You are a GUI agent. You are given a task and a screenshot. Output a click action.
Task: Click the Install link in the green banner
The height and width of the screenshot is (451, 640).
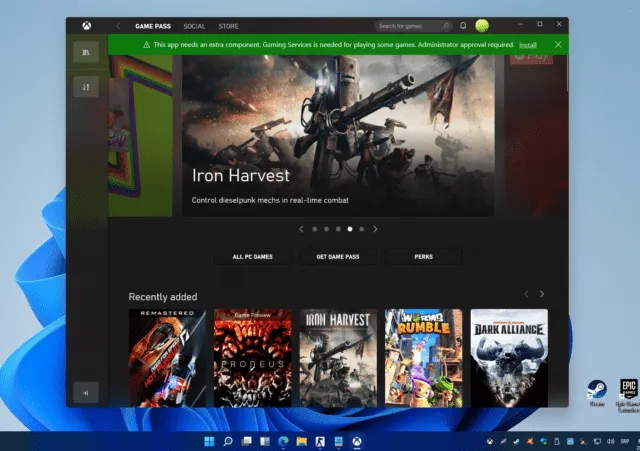pyautogui.click(x=528, y=45)
